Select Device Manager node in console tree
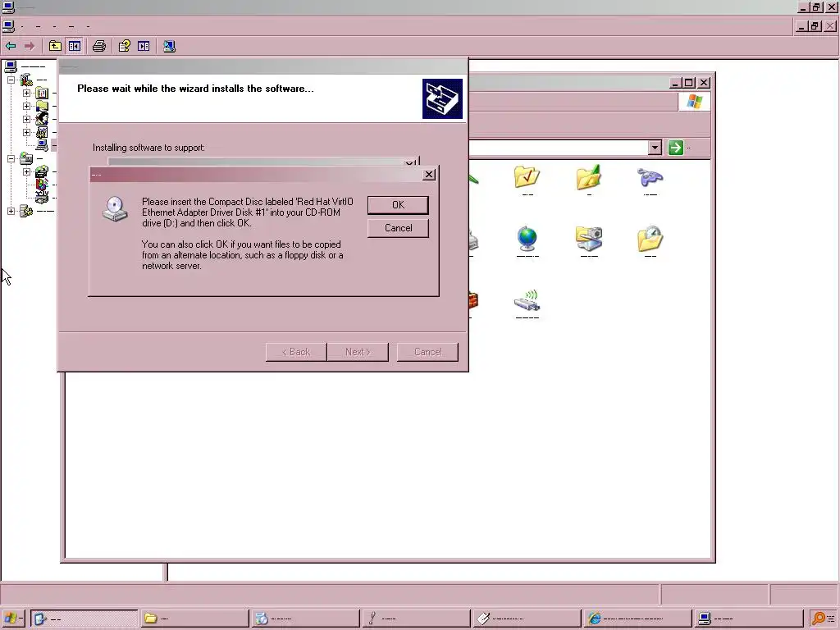The image size is (840, 630). coord(45,145)
